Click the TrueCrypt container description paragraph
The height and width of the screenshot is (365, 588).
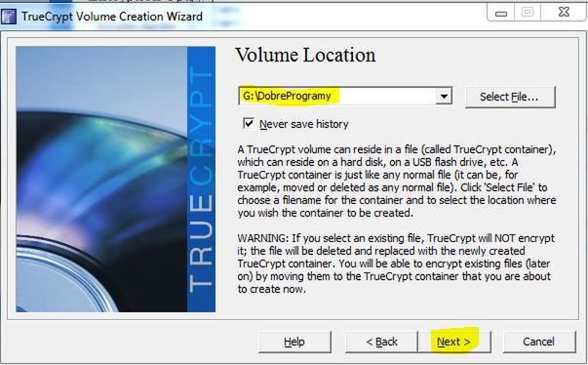tap(396, 182)
